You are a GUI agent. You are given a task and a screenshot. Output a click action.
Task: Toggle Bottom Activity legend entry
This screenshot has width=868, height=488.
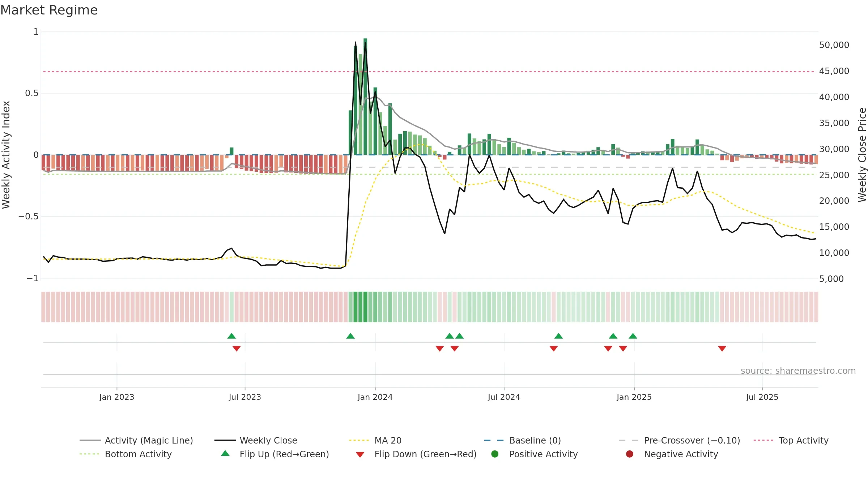(125, 454)
